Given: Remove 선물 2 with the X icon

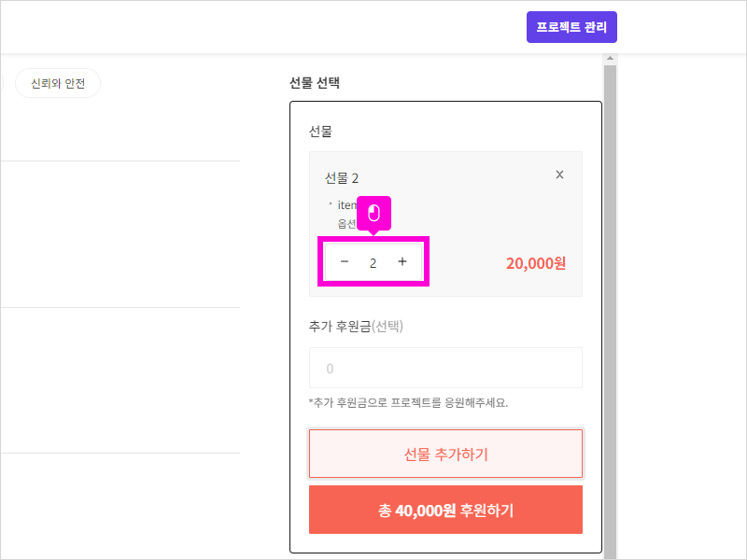Looking at the screenshot, I should coord(559,175).
